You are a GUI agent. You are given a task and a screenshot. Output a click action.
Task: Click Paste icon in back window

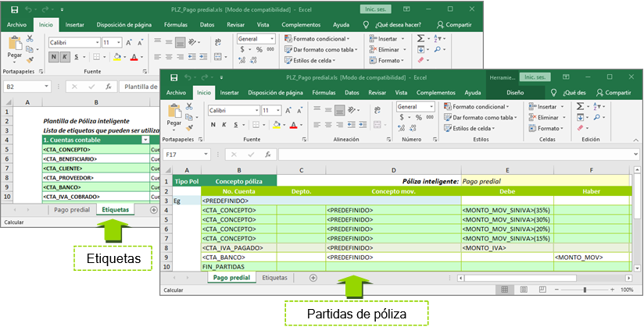[x=15, y=43]
